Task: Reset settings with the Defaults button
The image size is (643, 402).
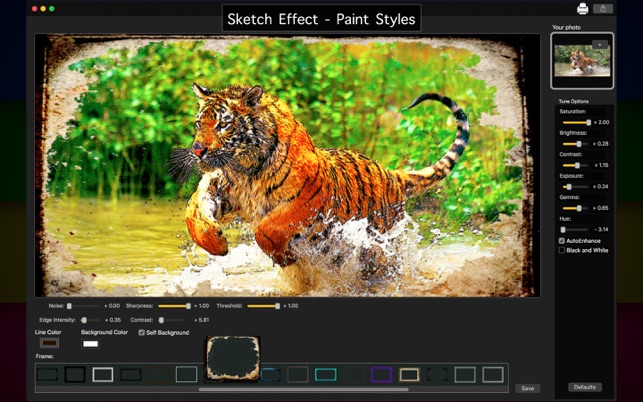Action: [585, 387]
